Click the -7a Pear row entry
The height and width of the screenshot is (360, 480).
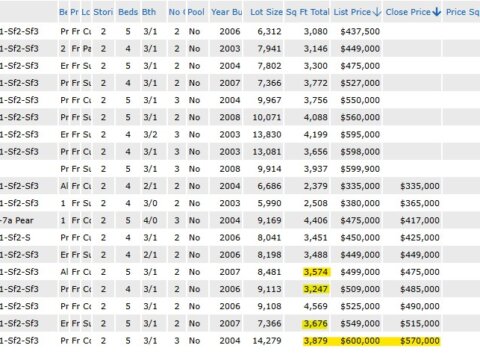click(17, 220)
